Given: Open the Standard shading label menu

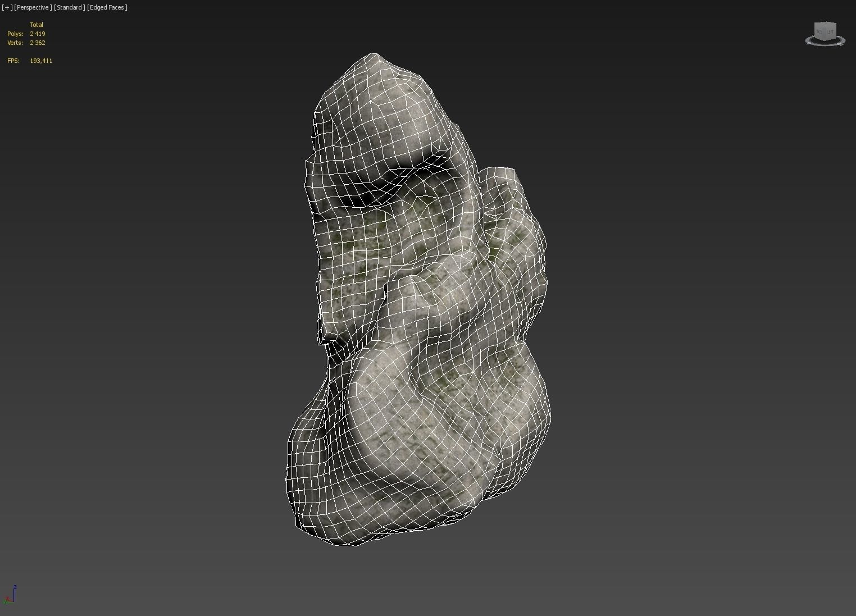Looking at the screenshot, I should tap(70, 7).
